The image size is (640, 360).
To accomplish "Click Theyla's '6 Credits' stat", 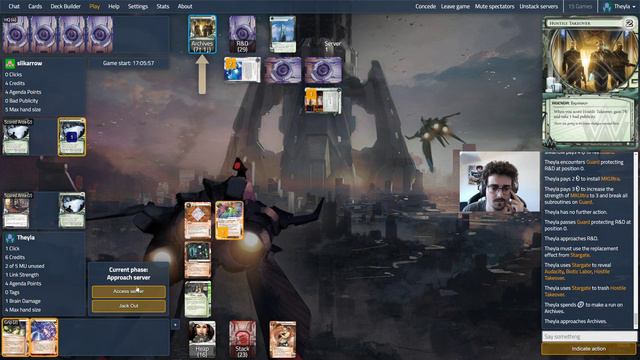I will [x=15, y=257].
